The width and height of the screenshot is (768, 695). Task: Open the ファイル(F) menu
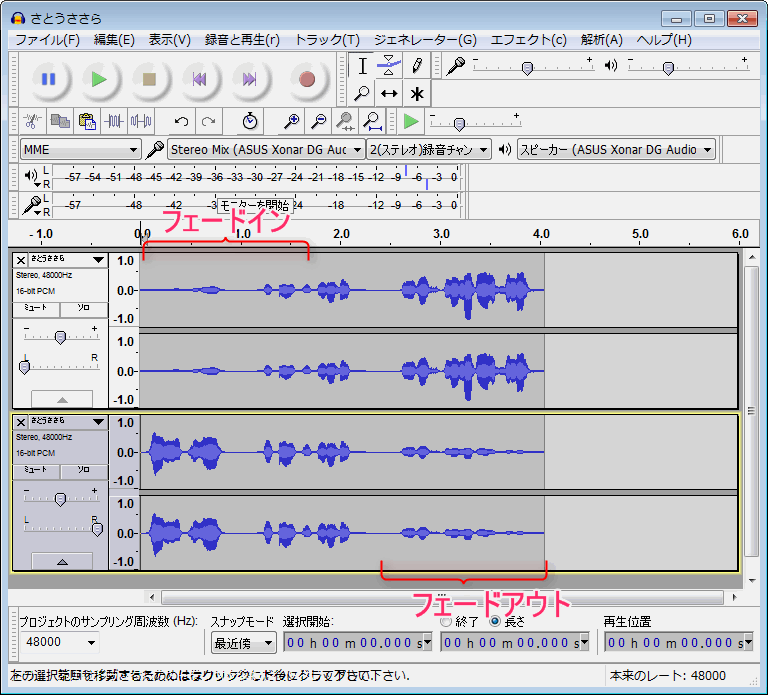[48, 40]
